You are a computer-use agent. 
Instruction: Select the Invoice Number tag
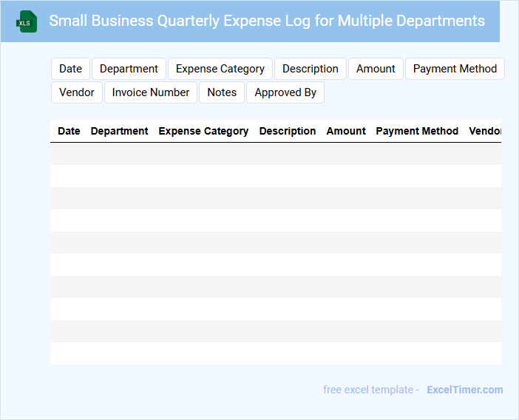pyautogui.click(x=151, y=92)
